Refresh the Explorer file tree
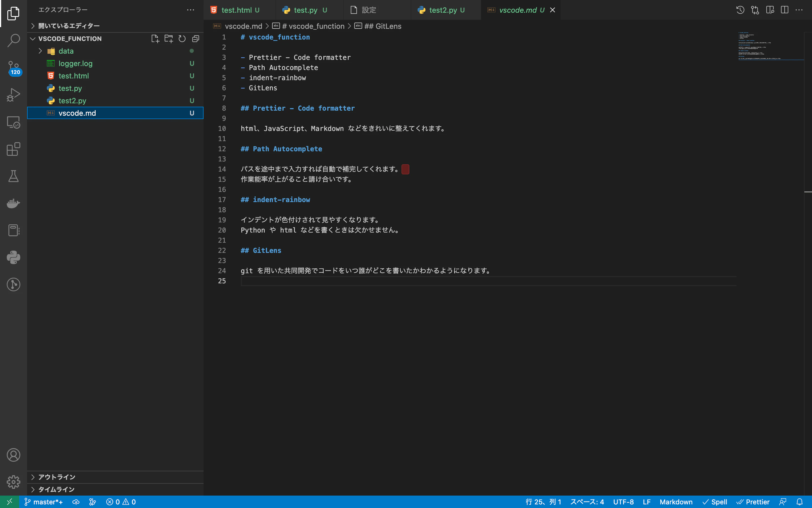 [182, 39]
